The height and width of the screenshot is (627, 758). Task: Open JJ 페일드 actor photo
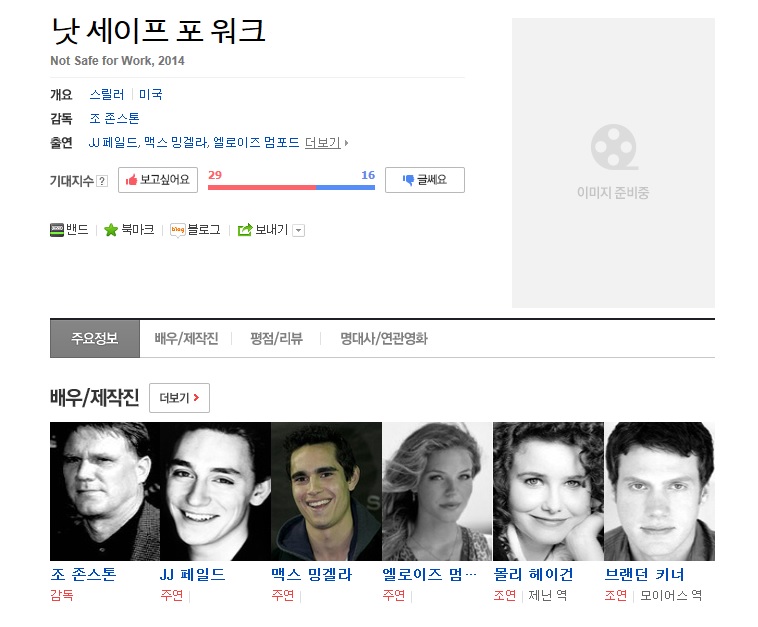pyautogui.click(x=215, y=491)
